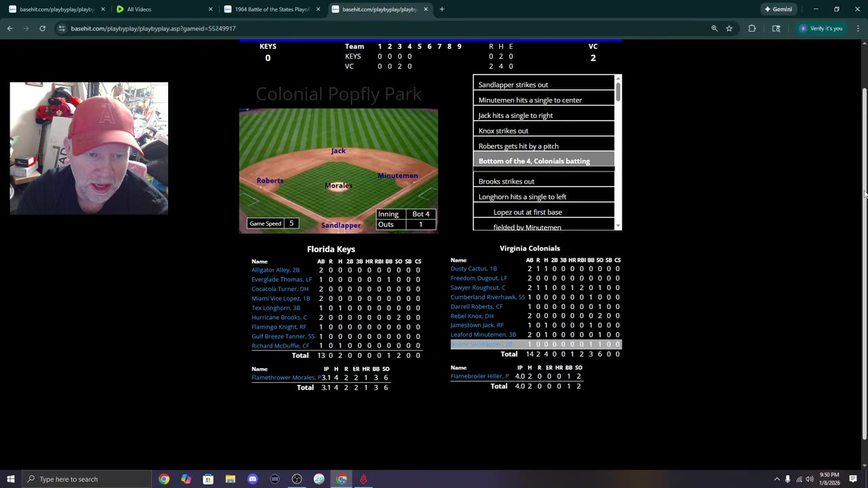Open OBS Studio from the taskbar

tap(297, 479)
